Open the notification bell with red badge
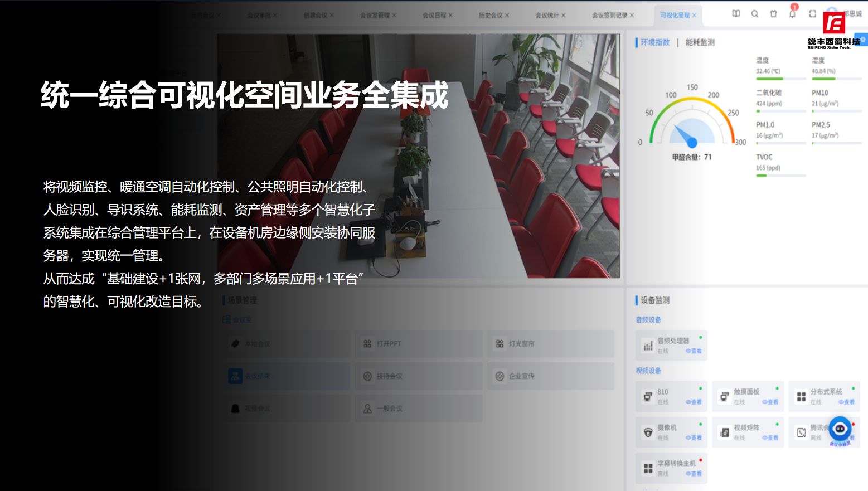Screen dimensions: 868x491 [x=792, y=14]
